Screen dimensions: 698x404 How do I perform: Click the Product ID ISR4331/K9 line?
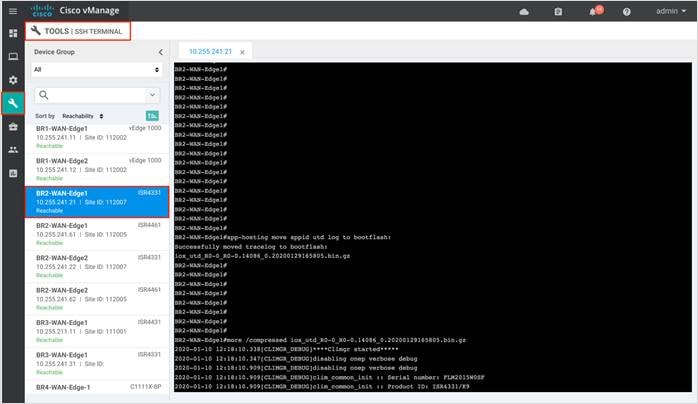[322, 387]
